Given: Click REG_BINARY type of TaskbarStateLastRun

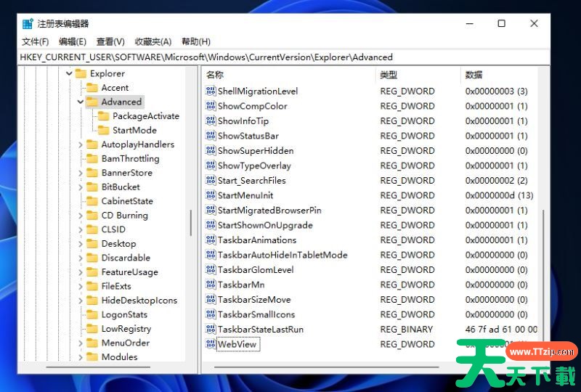Looking at the screenshot, I should (x=406, y=329).
